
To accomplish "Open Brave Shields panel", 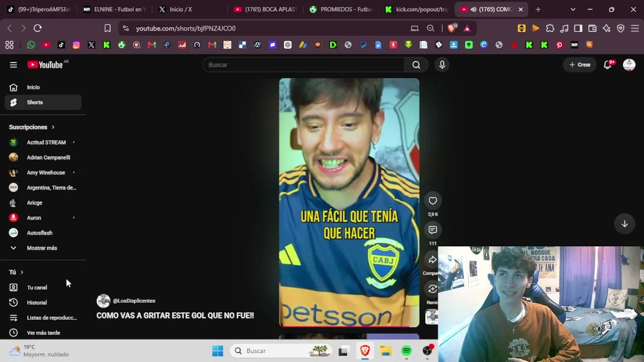I will [452, 28].
